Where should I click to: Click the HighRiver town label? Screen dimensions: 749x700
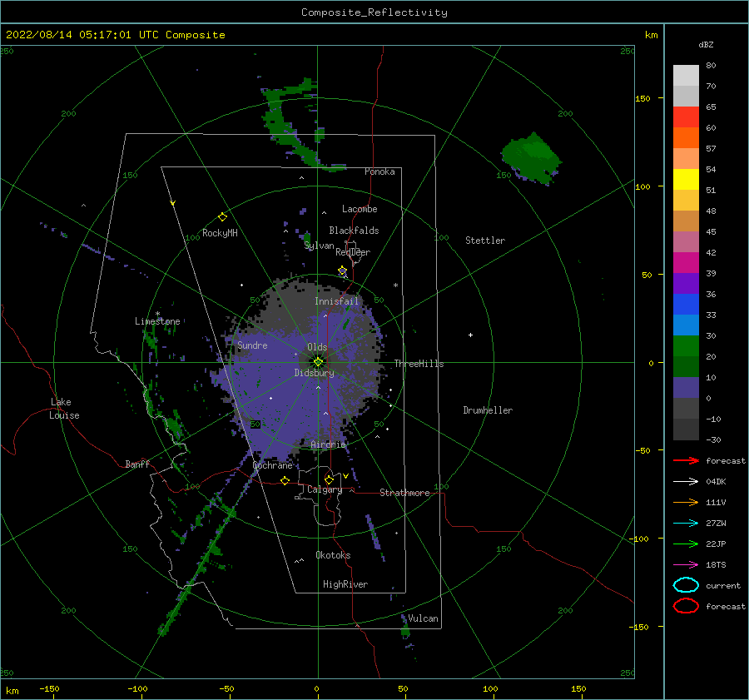coord(345,584)
